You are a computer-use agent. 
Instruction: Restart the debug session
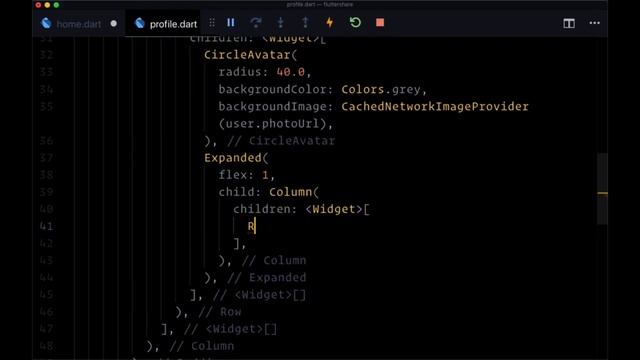355,23
